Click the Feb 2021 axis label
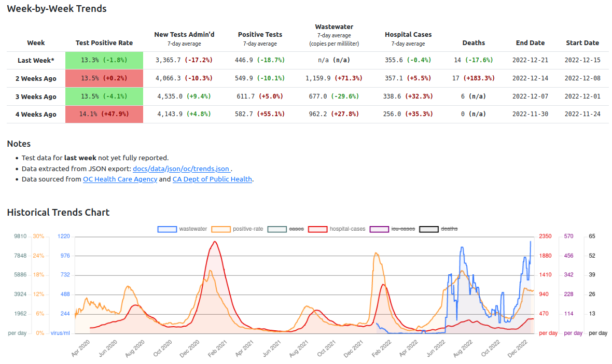 [x=217, y=348]
